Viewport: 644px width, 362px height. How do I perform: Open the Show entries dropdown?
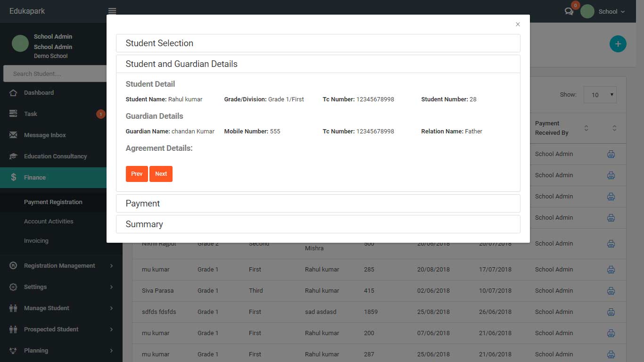click(600, 95)
